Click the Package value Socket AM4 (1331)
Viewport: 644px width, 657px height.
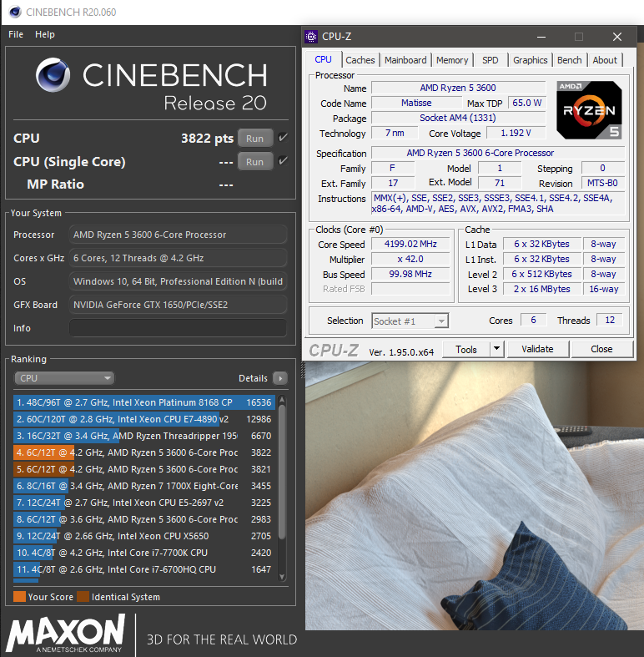458,118
